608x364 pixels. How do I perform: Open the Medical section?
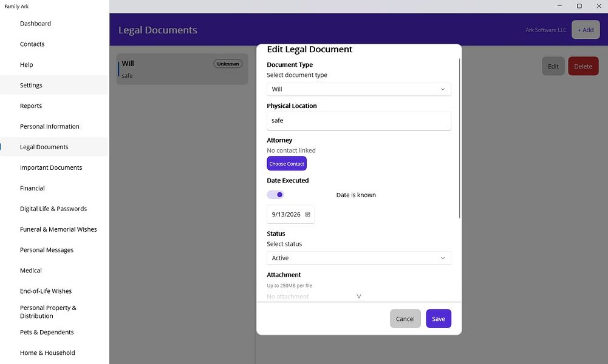click(54, 271)
